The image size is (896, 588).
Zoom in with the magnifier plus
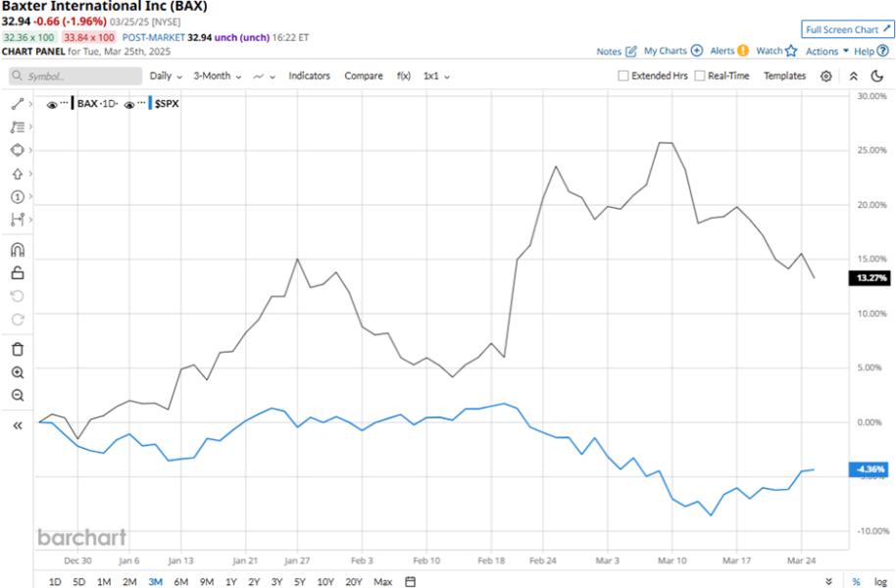pos(17,372)
